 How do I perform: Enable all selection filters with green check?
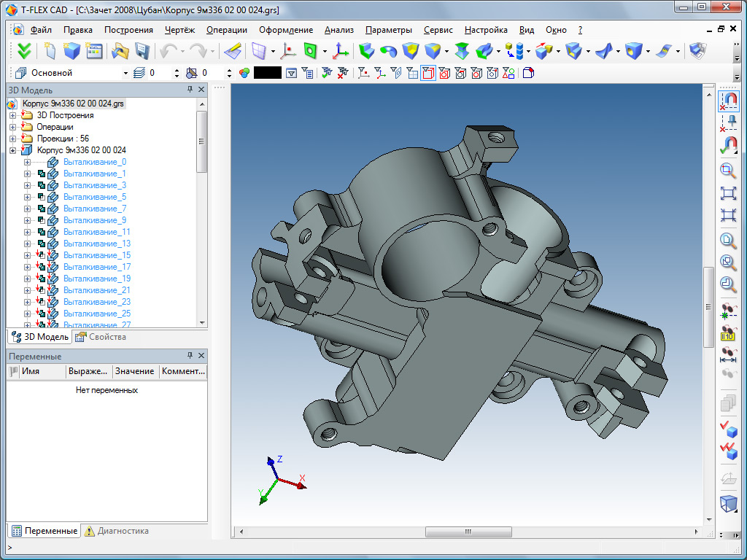tap(327, 73)
